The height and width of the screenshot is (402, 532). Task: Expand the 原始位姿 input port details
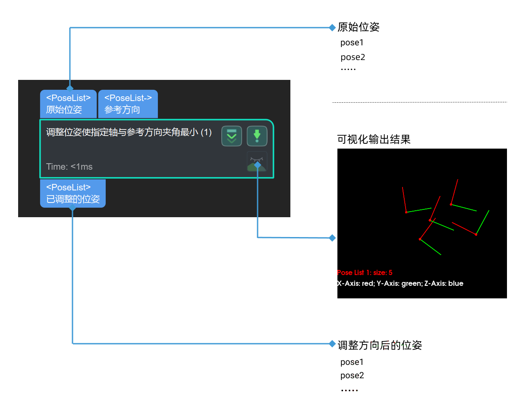[68, 104]
